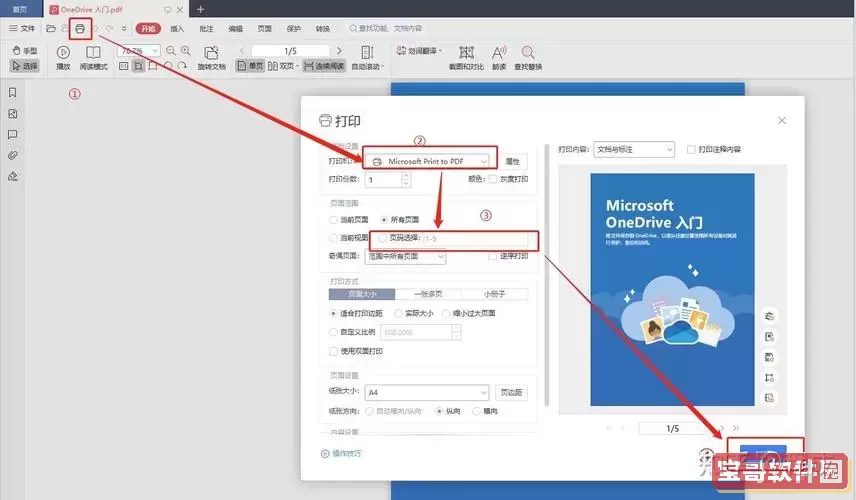This screenshot has height=500, width=856.
Task: Click the open folder icon in the quick toolbar
Action: [x=51, y=28]
